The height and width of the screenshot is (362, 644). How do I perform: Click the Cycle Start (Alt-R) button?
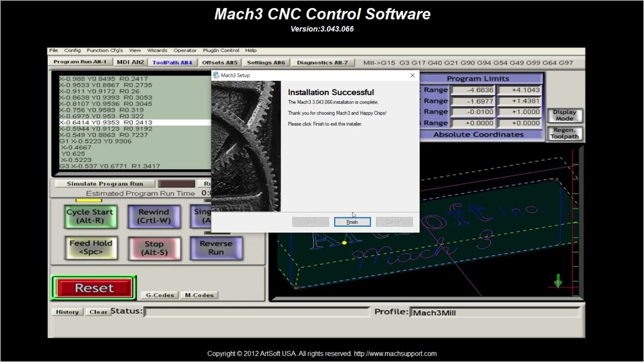[x=90, y=217]
